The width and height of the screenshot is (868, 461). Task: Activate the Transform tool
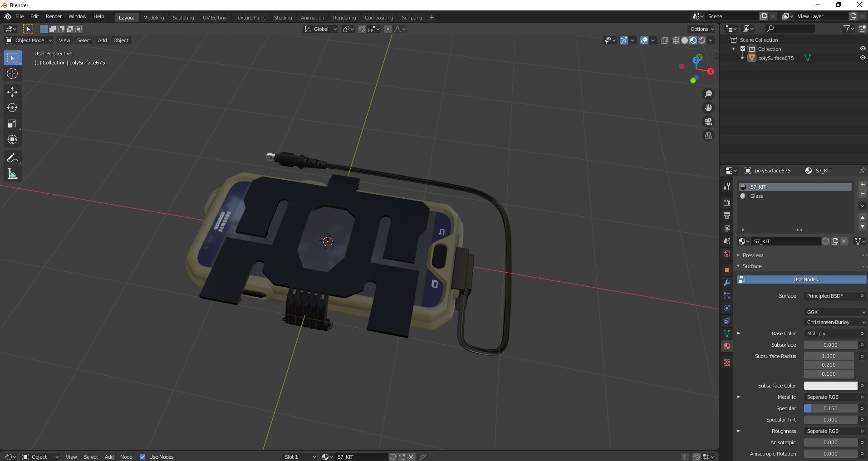12,139
